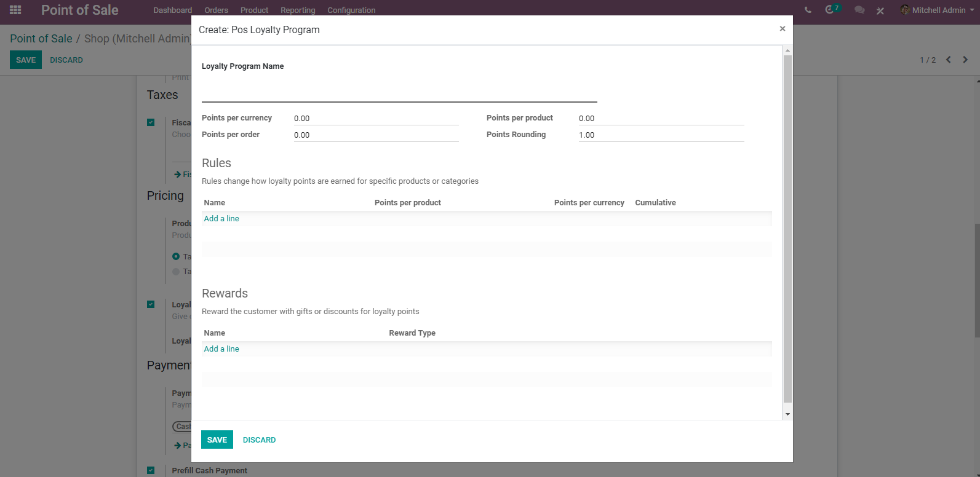This screenshot has width=980, height=477.
Task: Go to next record with right chevron
Action: click(965, 60)
